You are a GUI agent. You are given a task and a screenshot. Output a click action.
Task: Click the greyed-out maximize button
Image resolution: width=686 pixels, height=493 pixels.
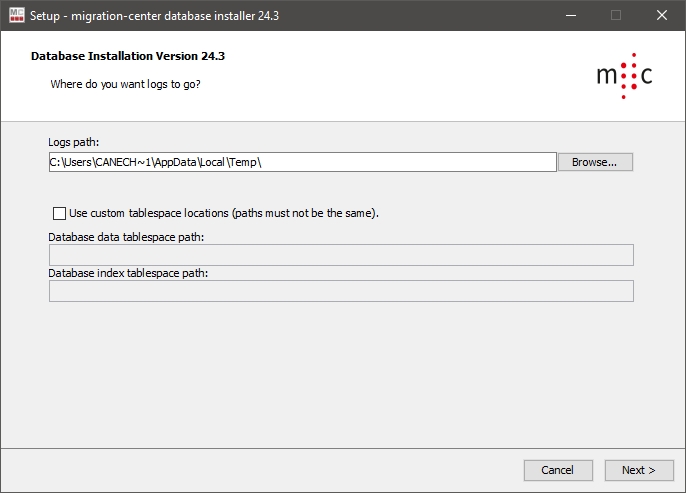click(616, 15)
